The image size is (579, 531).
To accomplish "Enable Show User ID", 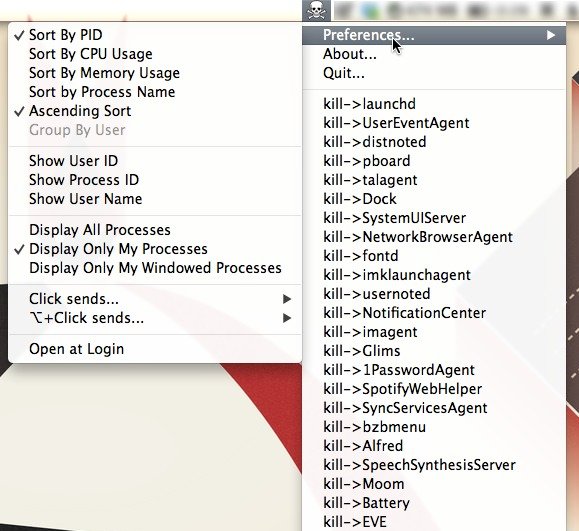I will [x=155, y=161].
